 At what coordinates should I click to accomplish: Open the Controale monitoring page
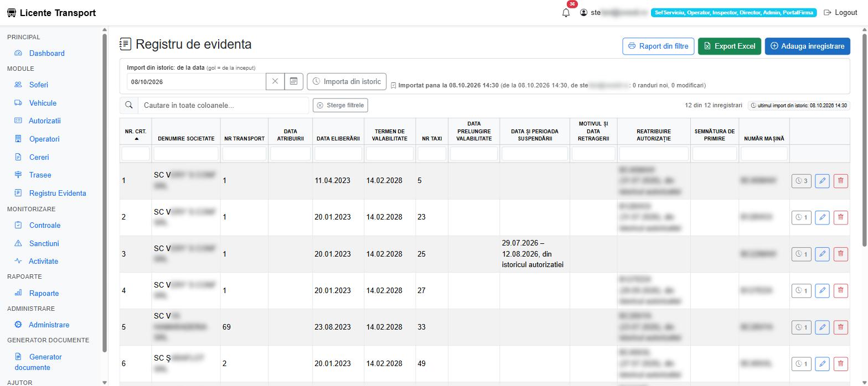[x=44, y=225]
